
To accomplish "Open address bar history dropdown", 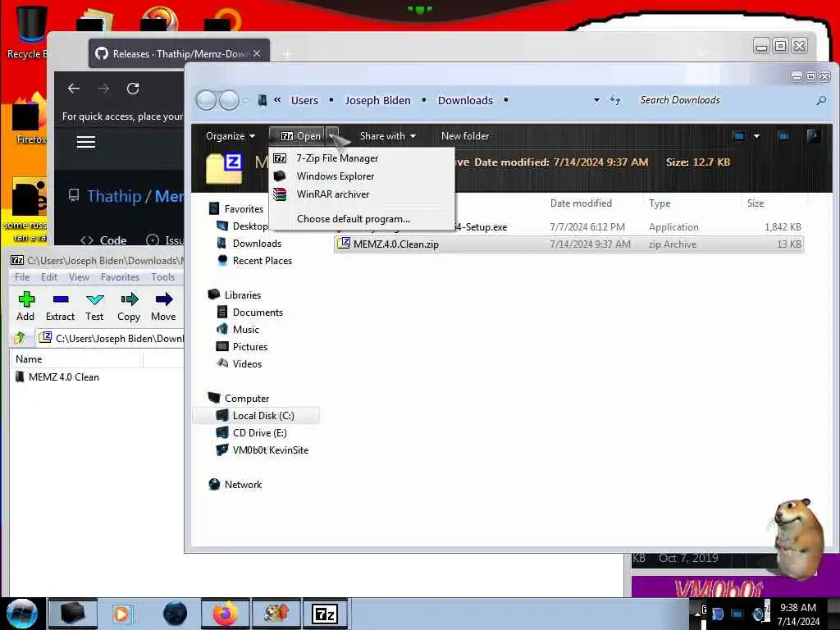I will click(x=596, y=100).
